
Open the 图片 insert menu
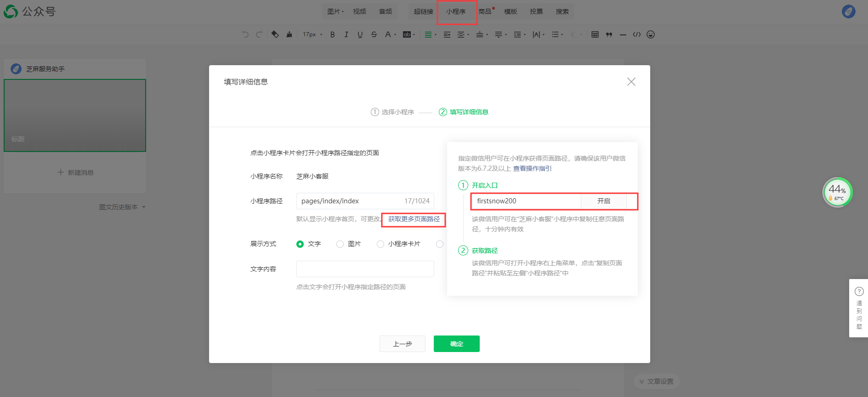[x=335, y=11]
